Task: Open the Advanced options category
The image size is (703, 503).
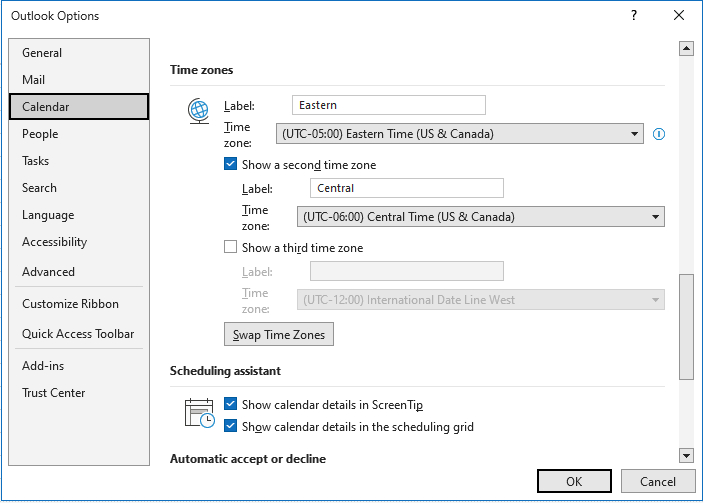Action: [x=79, y=272]
